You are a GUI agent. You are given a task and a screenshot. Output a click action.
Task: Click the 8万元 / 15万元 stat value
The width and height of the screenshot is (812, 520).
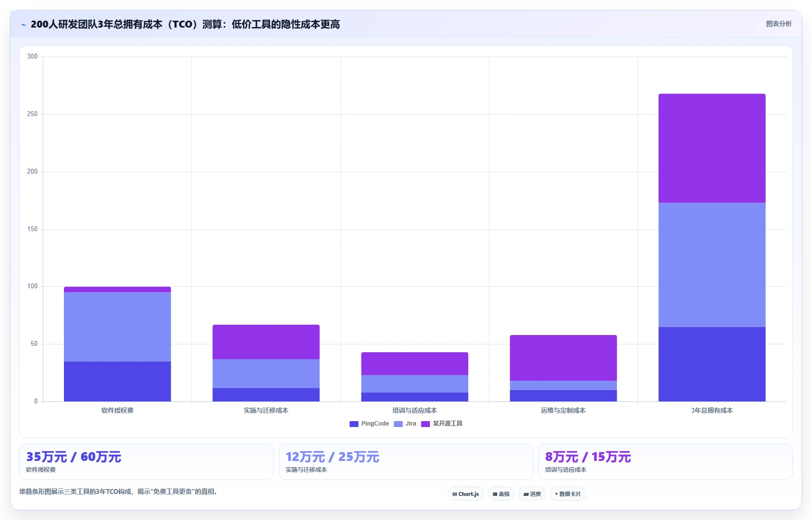pos(588,457)
